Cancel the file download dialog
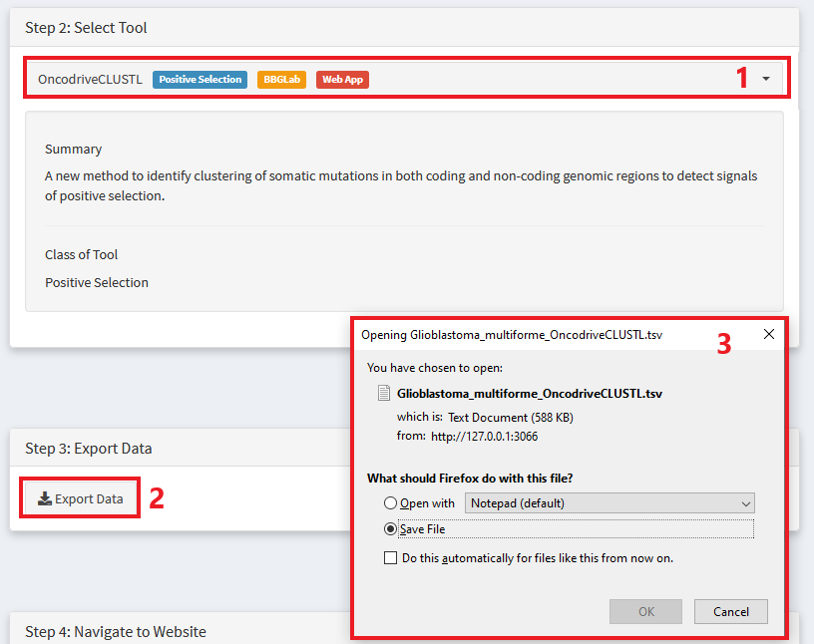 tap(731, 612)
